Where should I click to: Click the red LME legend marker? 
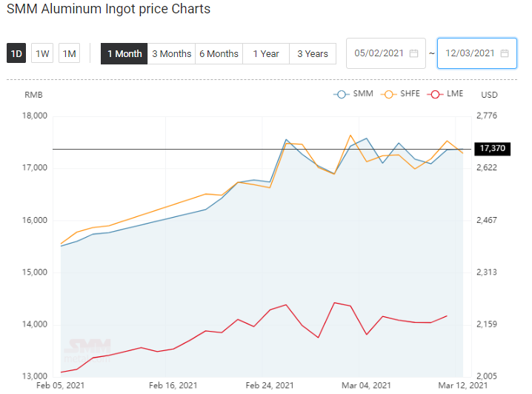pos(435,94)
